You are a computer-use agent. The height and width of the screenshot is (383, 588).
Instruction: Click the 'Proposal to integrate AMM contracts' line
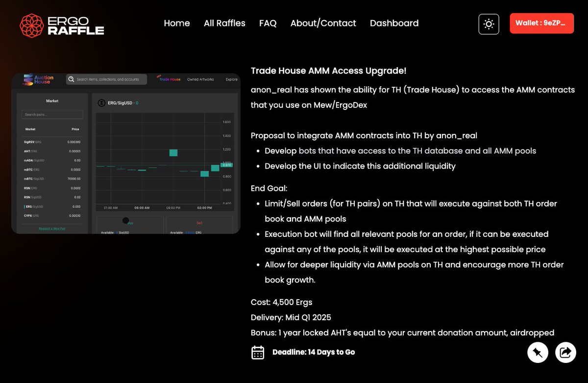(x=364, y=135)
